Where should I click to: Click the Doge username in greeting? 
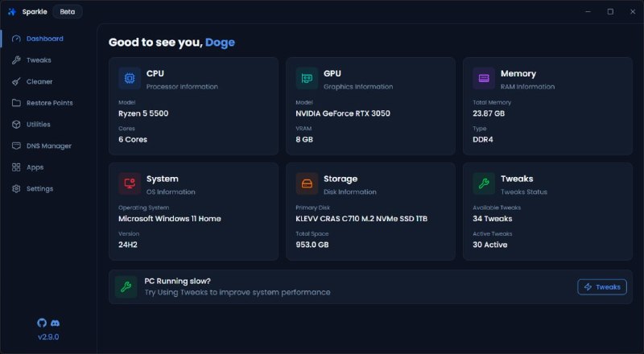click(x=220, y=43)
